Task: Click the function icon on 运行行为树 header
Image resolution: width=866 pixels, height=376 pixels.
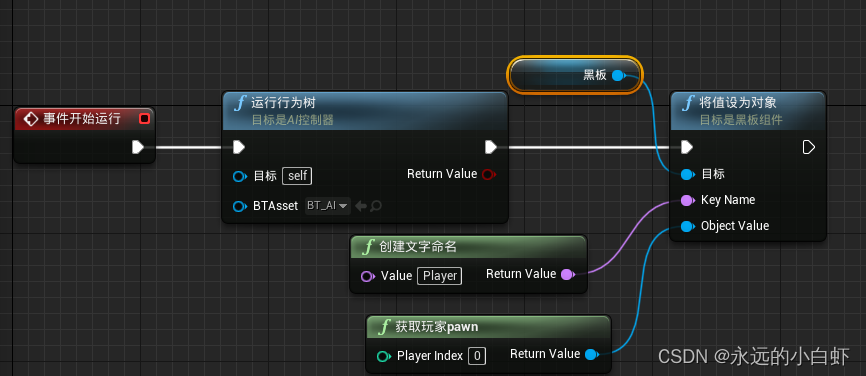Action: point(240,103)
